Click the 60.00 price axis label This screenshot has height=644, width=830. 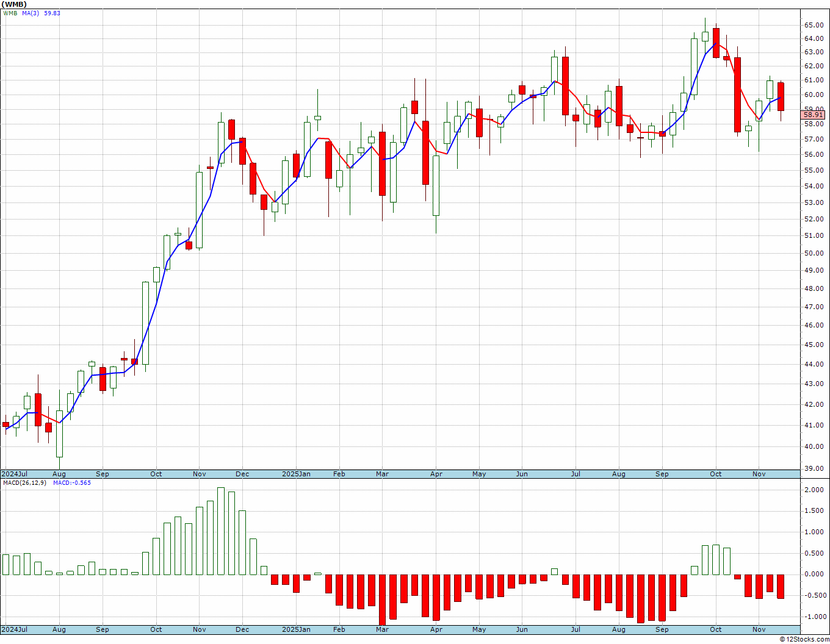tap(814, 95)
